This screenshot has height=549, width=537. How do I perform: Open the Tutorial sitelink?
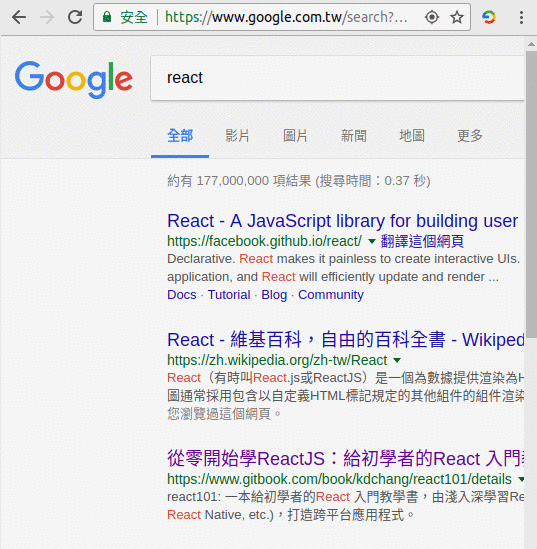point(229,295)
